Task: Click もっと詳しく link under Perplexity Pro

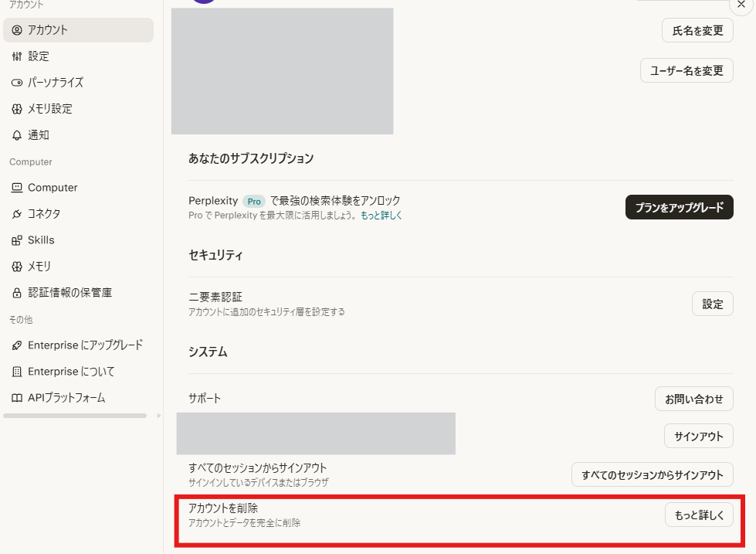Action: coord(381,216)
